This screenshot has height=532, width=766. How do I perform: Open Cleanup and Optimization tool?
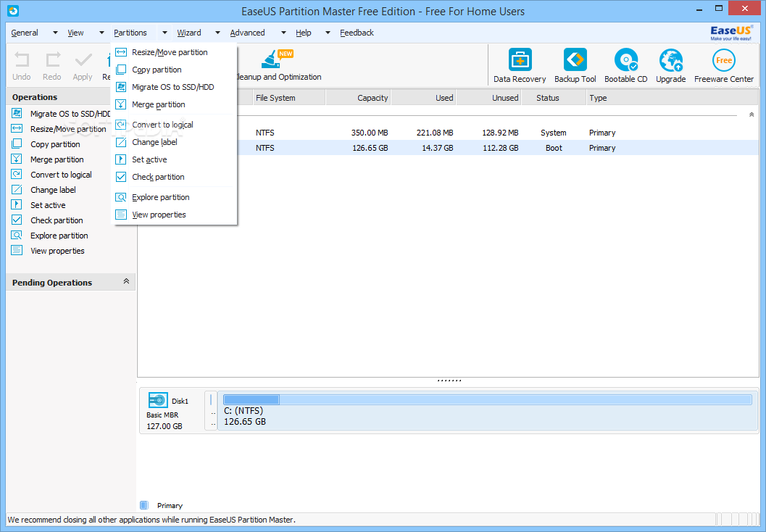(277, 65)
